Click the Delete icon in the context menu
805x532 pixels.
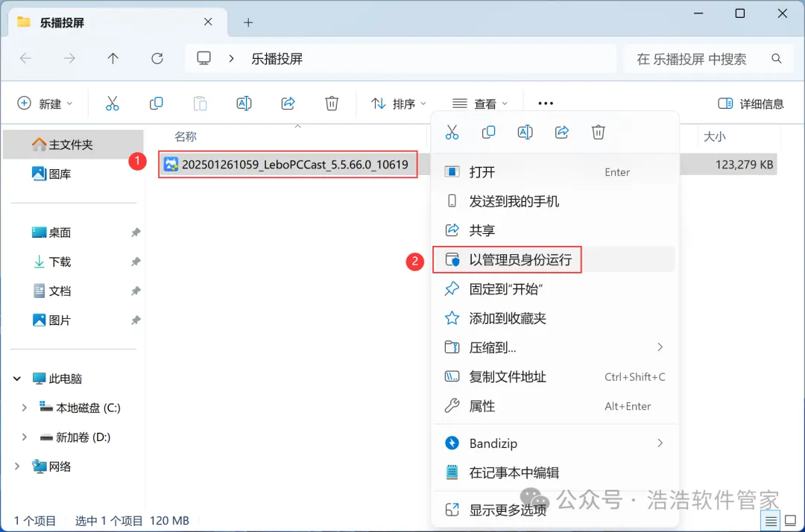pyautogui.click(x=598, y=133)
